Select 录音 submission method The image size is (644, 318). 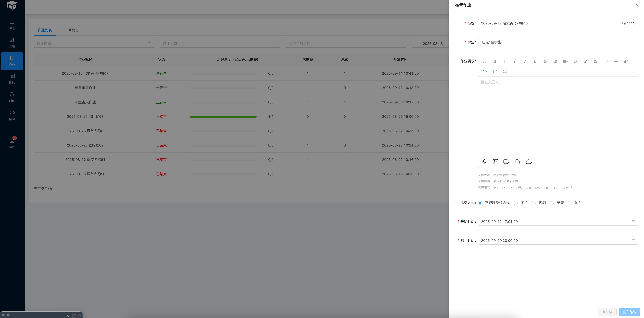pyautogui.click(x=552, y=203)
